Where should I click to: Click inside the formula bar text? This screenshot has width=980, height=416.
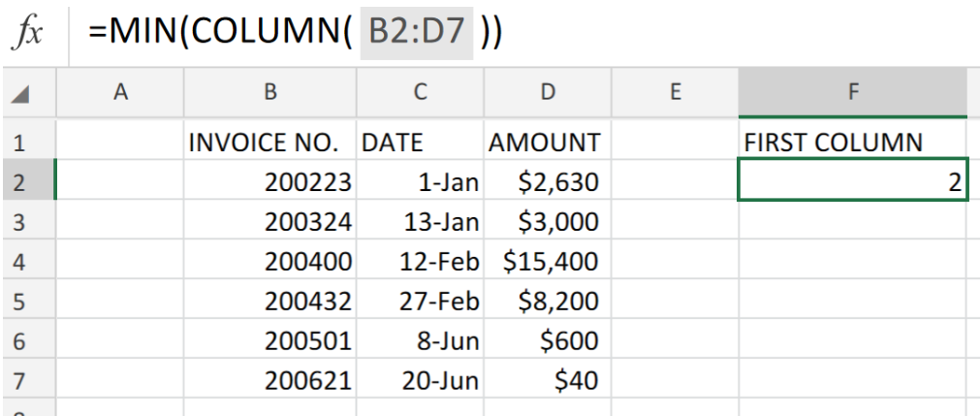[295, 32]
